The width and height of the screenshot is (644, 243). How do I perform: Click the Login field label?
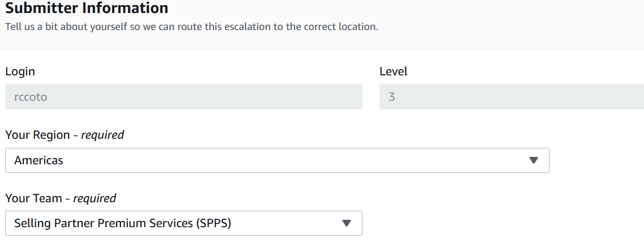[x=20, y=72]
